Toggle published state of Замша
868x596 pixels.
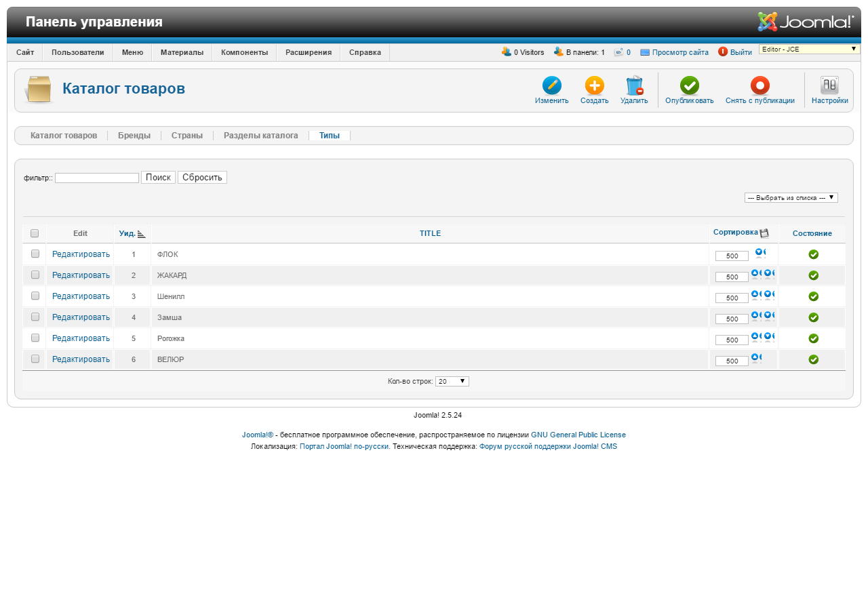(814, 317)
